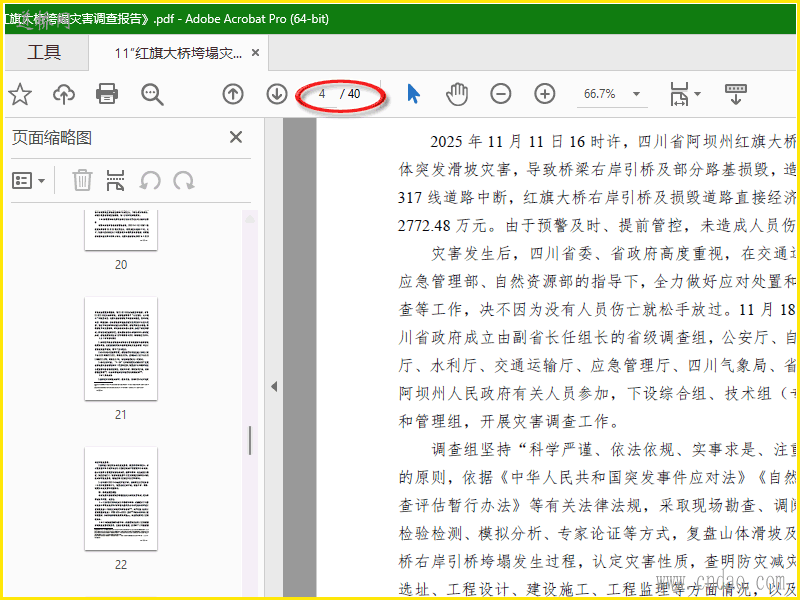Screen dimensions: 800x600
Task: Upload the file to cloud
Action: click(x=64, y=94)
